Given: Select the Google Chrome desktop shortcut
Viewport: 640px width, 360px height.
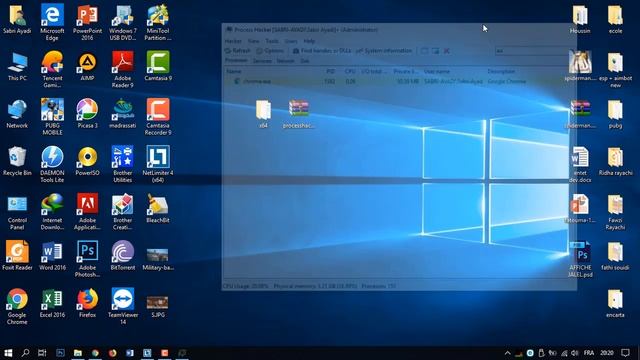Looking at the screenshot, I should 17,307.
